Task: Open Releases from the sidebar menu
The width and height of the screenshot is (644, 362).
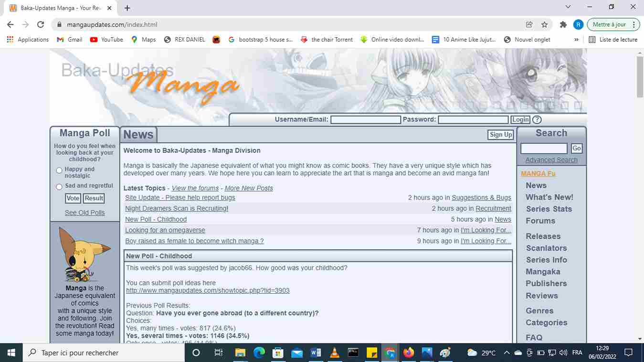Action: (543, 236)
